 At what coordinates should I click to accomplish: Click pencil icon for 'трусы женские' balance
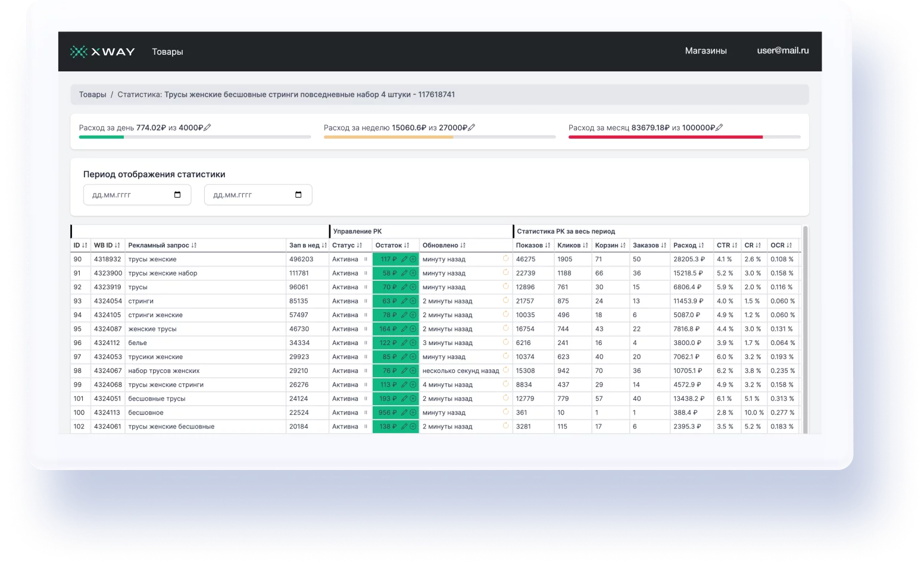[x=404, y=259]
